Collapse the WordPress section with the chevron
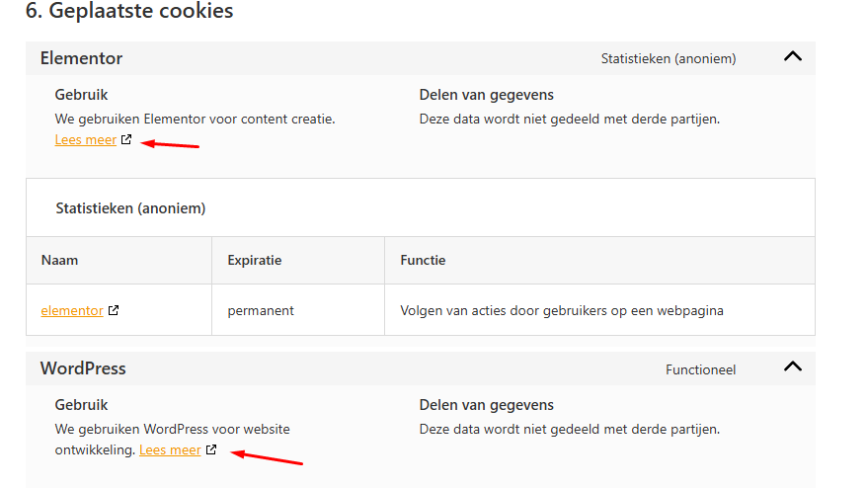This screenshot has height=488, width=868. [793, 366]
